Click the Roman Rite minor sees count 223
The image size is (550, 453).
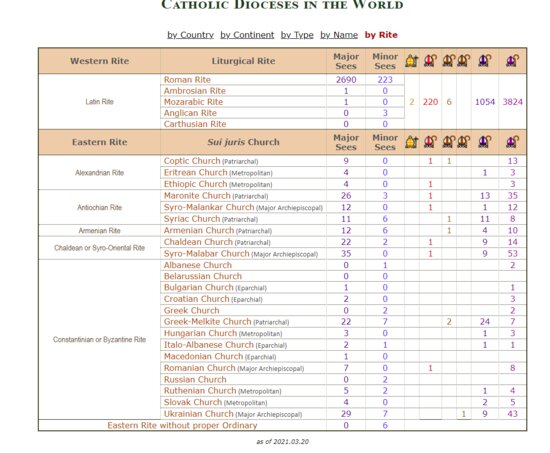(385, 80)
